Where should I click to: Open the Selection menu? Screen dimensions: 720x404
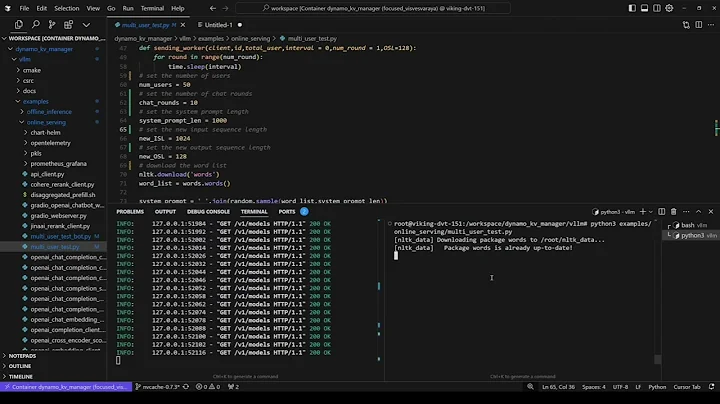pos(67,8)
